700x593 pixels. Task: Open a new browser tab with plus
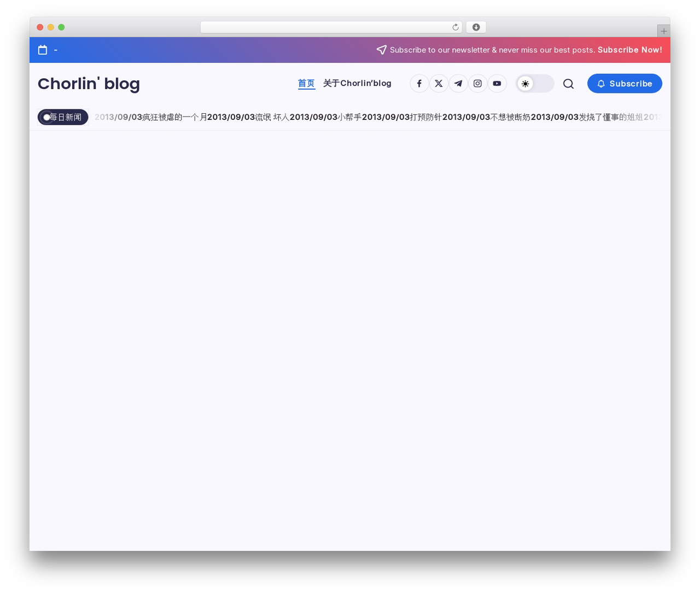pyautogui.click(x=664, y=31)
